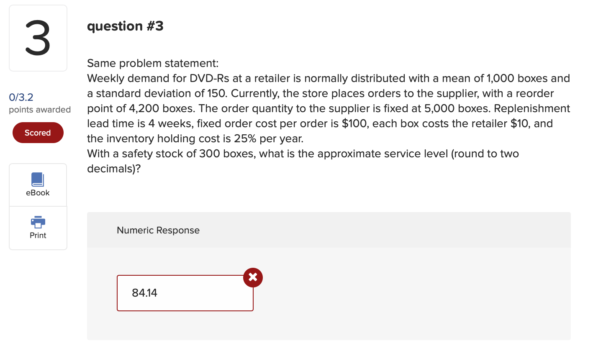Click the 0/3.2 points awarded link
606x364 pixels.
click(21, 97)
